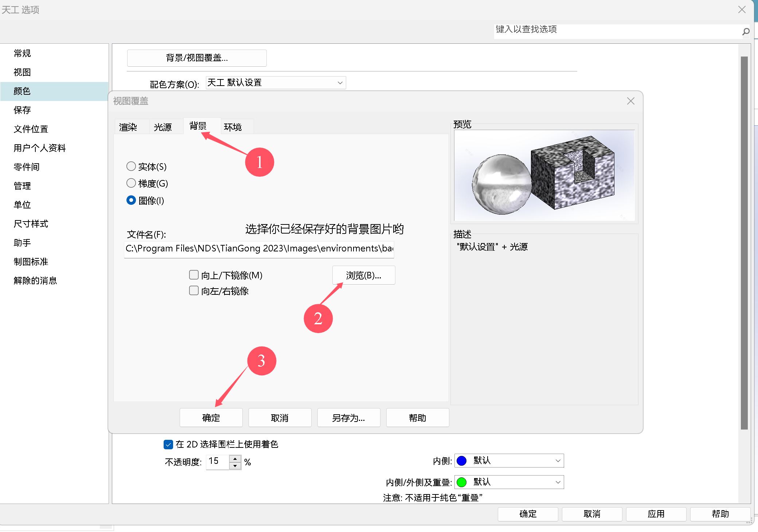Open the 管理 options category
Viewport: 758px width, 532px height.
point(54,186)
